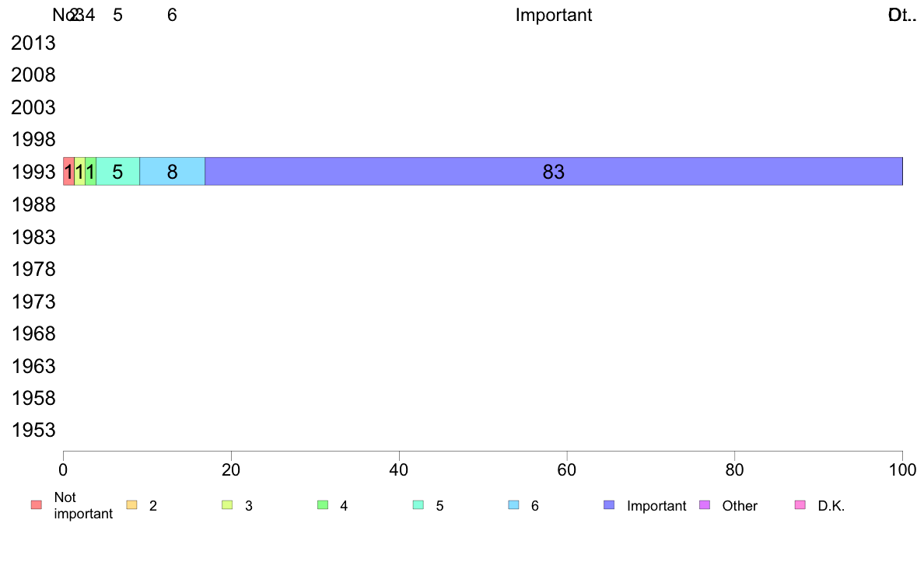The width and height of the screenshot is (924, 572).
Task: Click the purple Important legend swatch
Action: (609, 505)
